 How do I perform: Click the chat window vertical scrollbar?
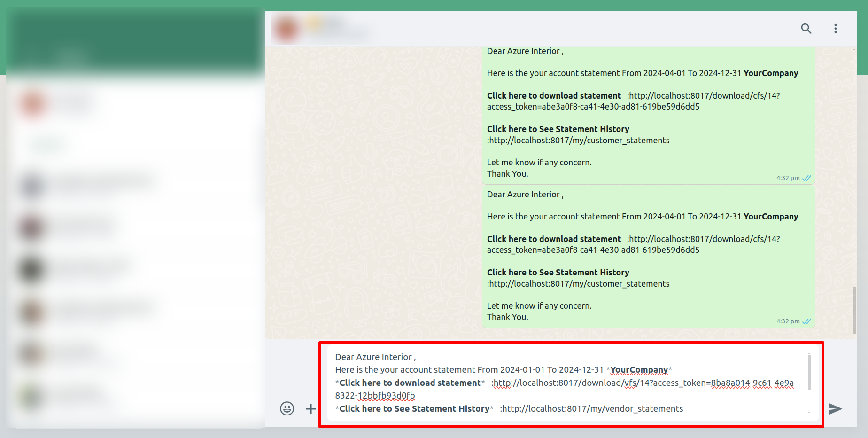854,310
